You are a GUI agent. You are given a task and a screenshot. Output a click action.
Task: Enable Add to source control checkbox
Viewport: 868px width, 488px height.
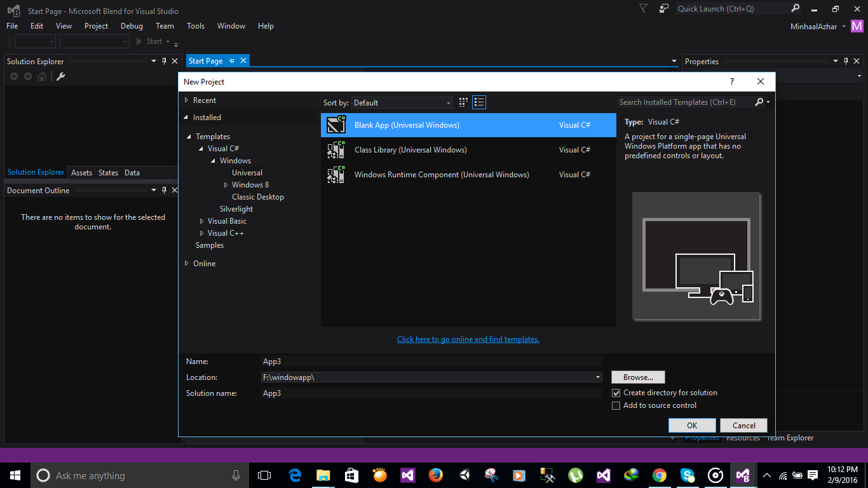pyautogui.click(x=616, y=405)
